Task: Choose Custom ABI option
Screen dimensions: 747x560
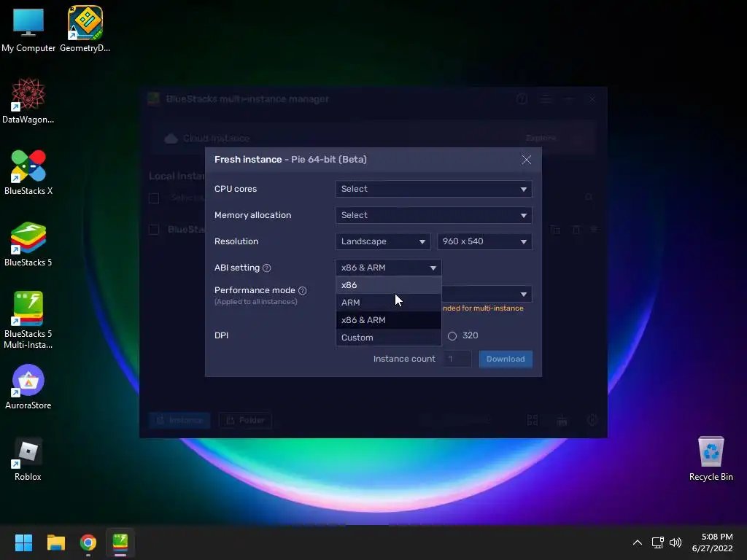Action: click(388, 337)
